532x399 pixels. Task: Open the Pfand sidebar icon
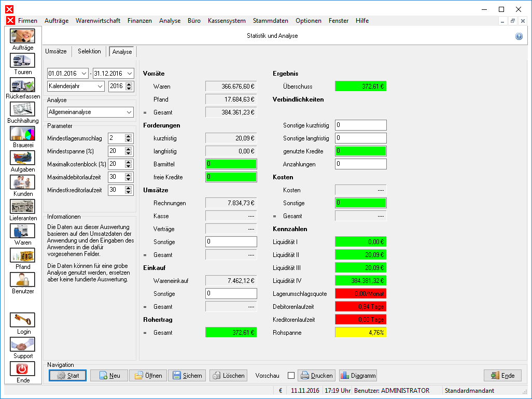[22, 255]
